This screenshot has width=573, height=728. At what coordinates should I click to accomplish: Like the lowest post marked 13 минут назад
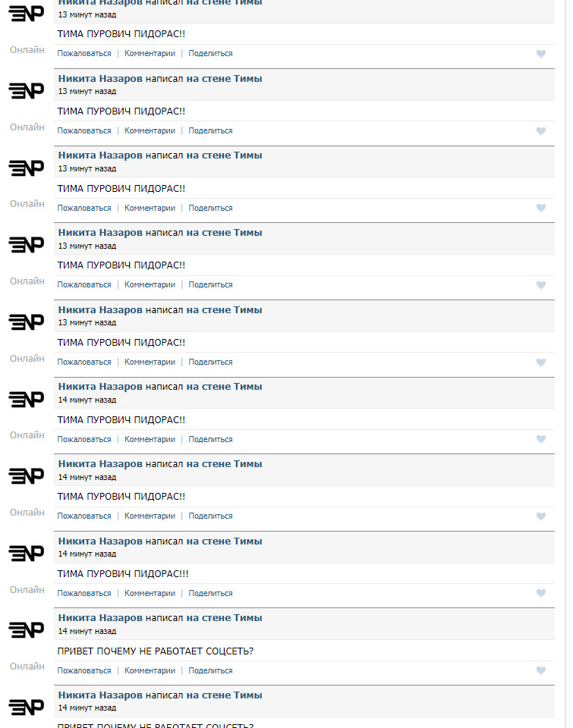[541, 362]
